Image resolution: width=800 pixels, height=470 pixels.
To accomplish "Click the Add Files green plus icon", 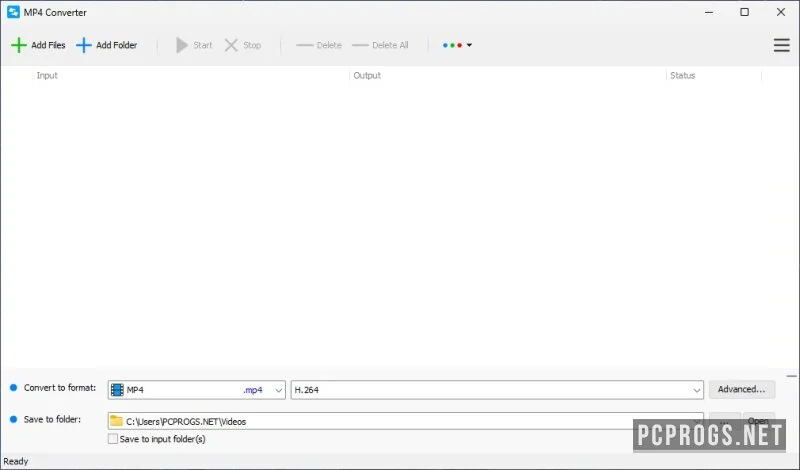I will click(x=19, y=45).
